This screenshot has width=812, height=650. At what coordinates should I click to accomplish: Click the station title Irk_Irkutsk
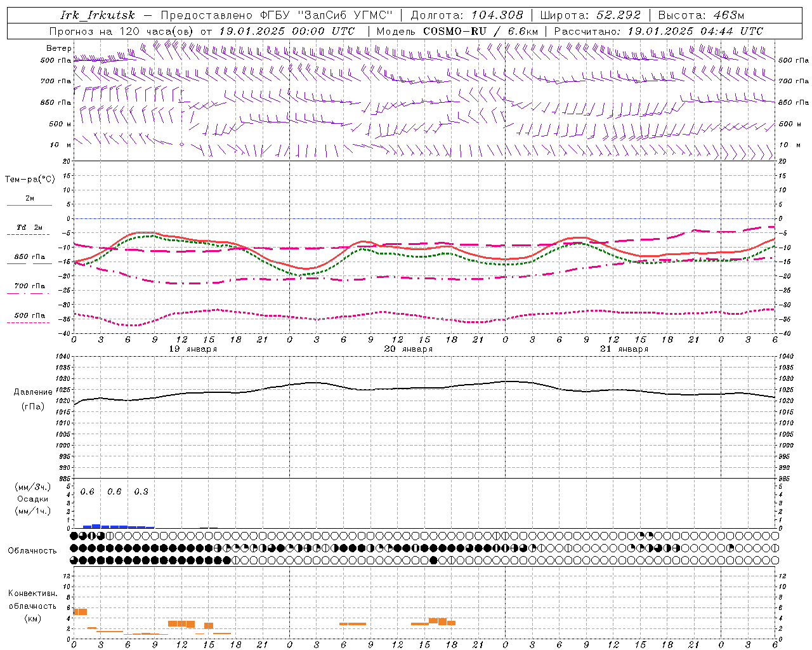[97, 15]
